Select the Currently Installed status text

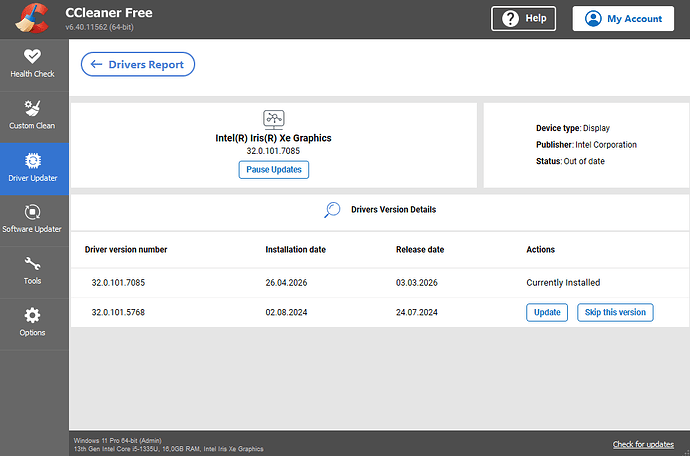[x=563, y=283]
